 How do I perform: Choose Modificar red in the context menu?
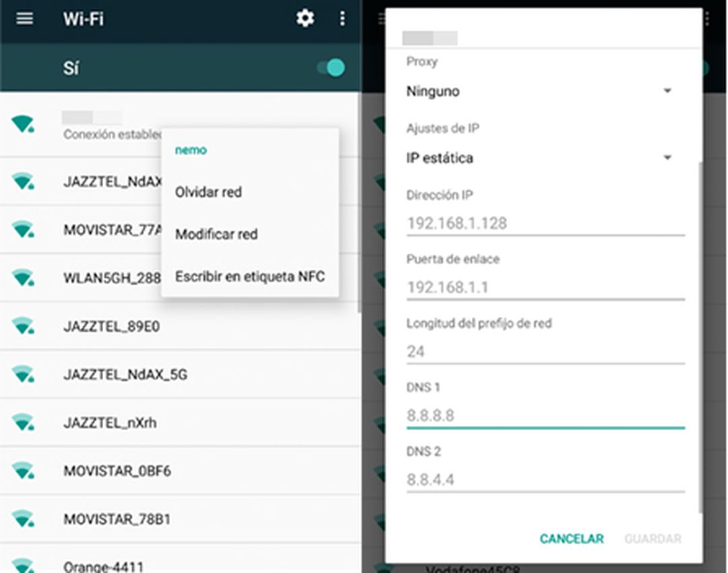point(216,234)
